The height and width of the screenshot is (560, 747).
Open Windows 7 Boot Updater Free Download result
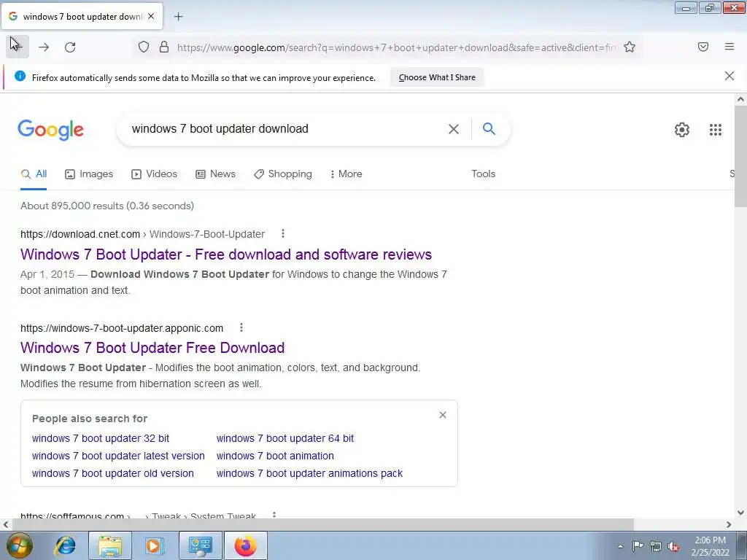(x=152, y=348)
